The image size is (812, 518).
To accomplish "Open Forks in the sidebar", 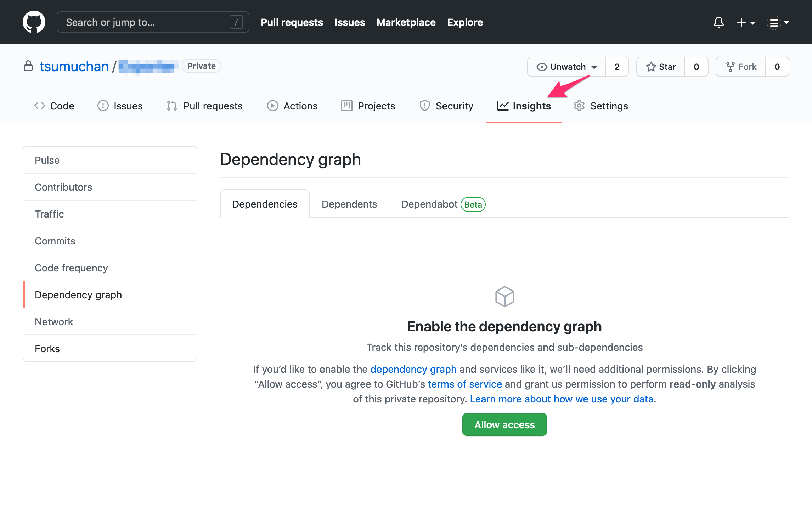I will point(110,349).
